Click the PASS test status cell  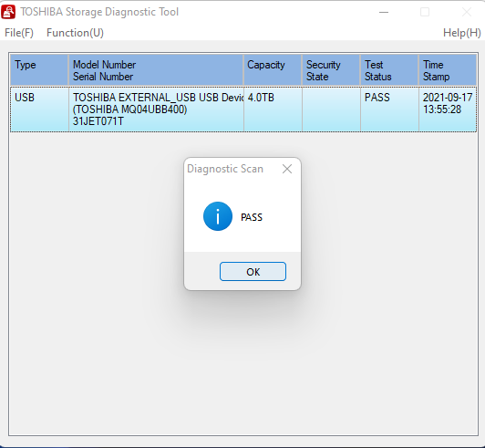point(390,109)
